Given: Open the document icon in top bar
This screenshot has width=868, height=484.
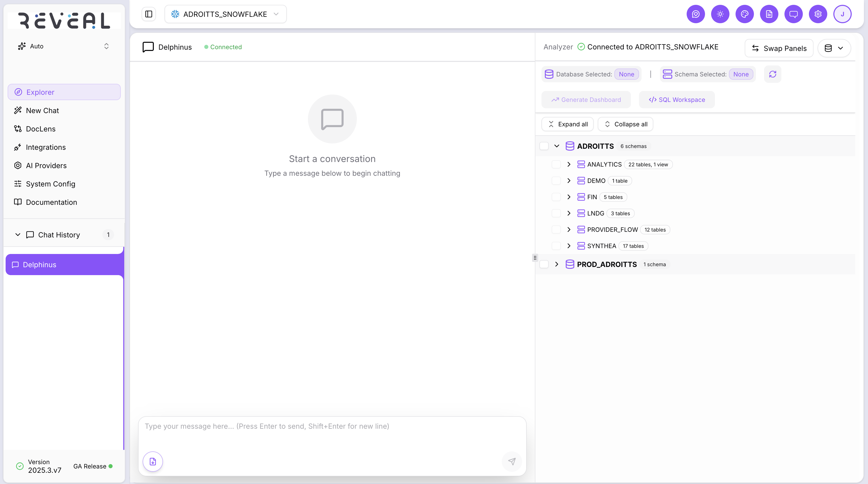Looking at the screenshot, I should point(769,14).
